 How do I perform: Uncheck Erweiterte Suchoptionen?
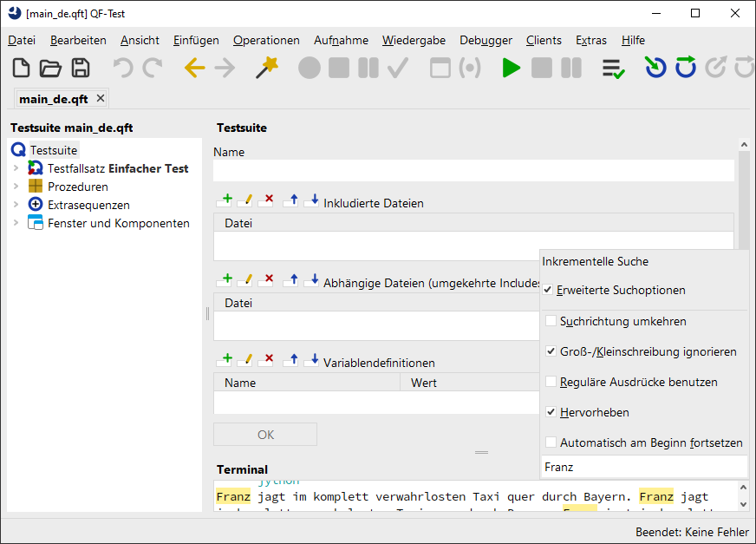[x=548, y=290]
